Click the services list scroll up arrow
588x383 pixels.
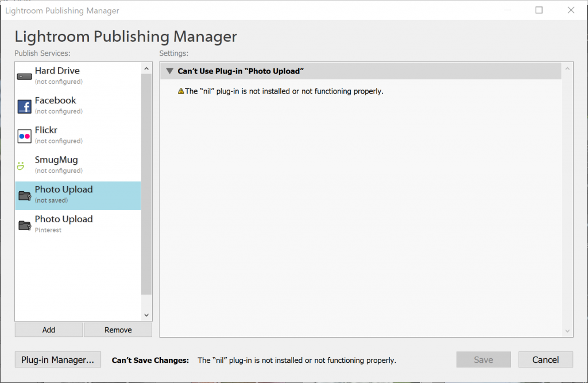(146, 68)
